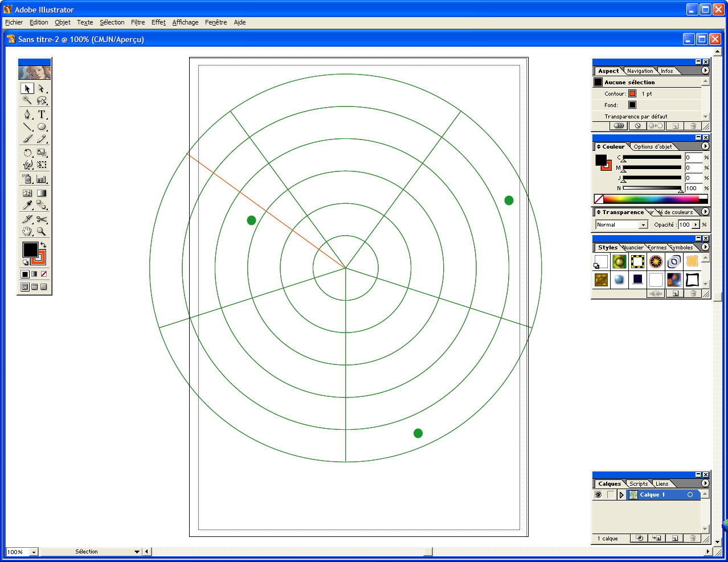The width and height of the screenshot is (728, 562).
Task: Select the Type tool
Action: 42,114
